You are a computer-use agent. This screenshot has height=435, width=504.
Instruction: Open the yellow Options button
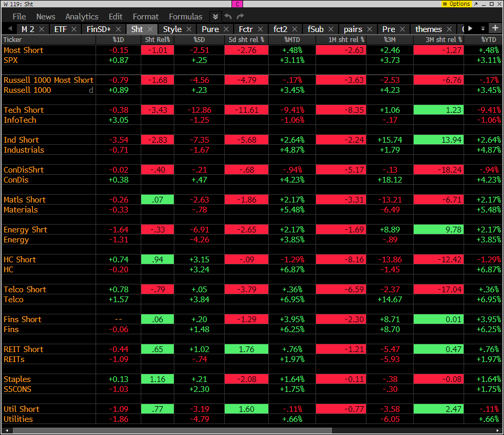coord(456,4)
